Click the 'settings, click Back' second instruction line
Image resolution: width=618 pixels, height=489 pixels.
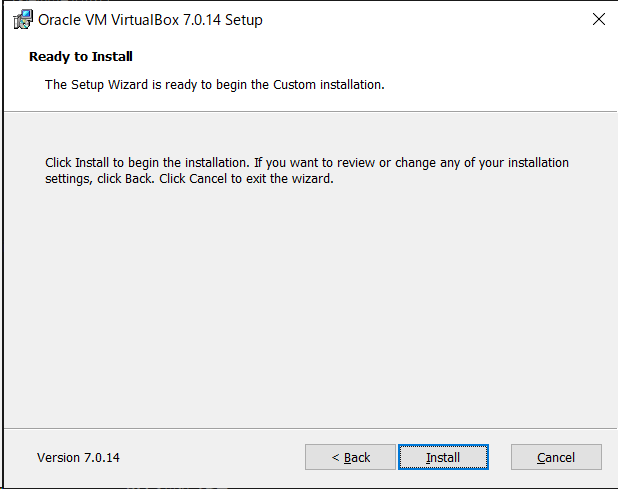click(189, 179)
